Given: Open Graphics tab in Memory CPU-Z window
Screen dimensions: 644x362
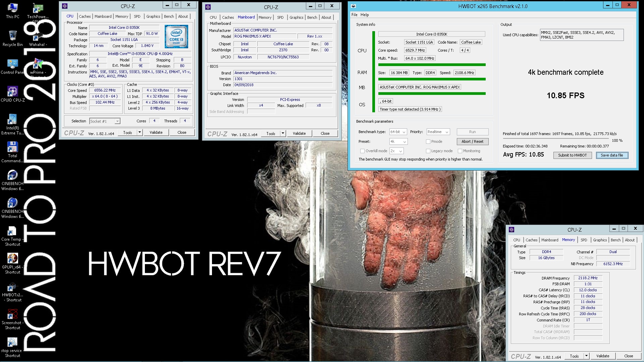Looking at the screenshot, I should coord(600,240).
